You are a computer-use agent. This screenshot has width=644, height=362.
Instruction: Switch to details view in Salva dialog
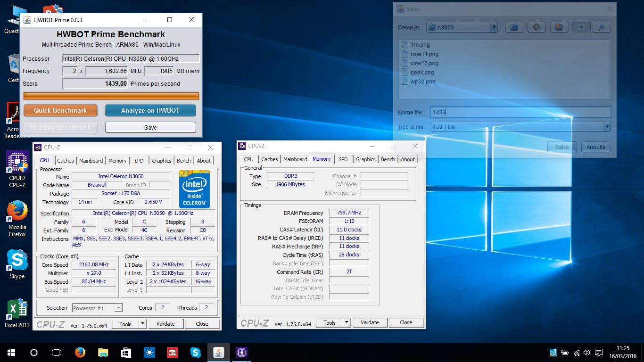point(602,27)
